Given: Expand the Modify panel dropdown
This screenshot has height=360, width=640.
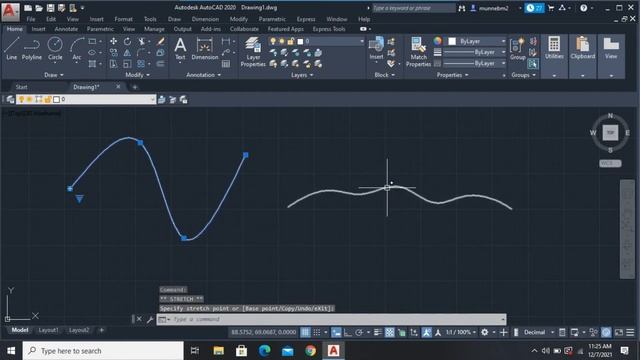Looking at the screenshot, I should tap(138, 75).
